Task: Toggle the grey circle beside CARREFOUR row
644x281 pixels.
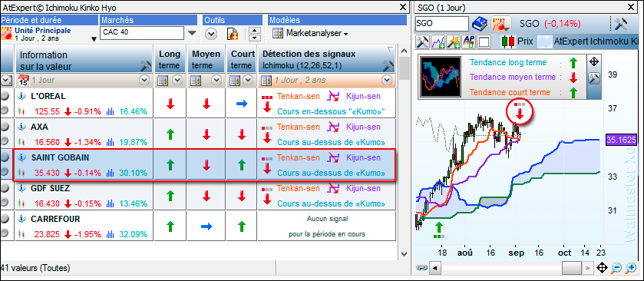Action: pyautogui.click(x=4, y=219)
